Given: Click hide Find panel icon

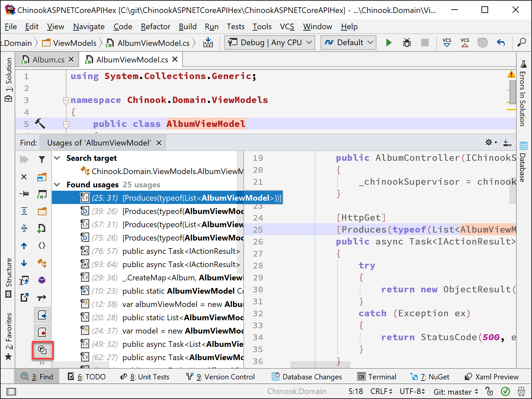Looking at the screenshot, I should 507,143.
